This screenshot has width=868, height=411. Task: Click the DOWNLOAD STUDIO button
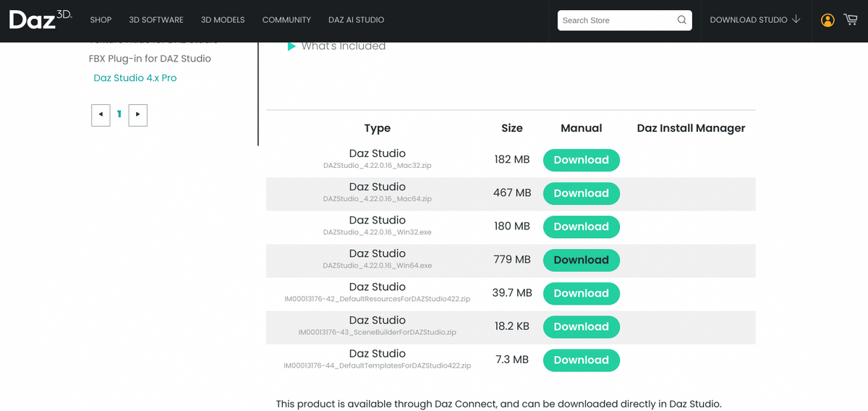[755, 20]
